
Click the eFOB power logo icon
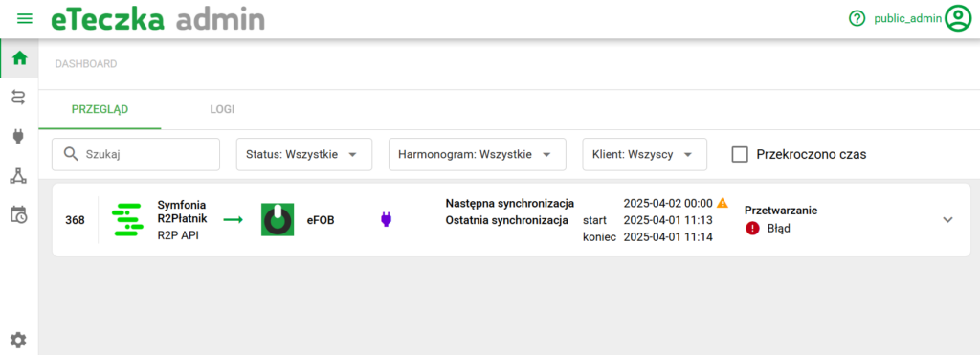coord(278,219)
